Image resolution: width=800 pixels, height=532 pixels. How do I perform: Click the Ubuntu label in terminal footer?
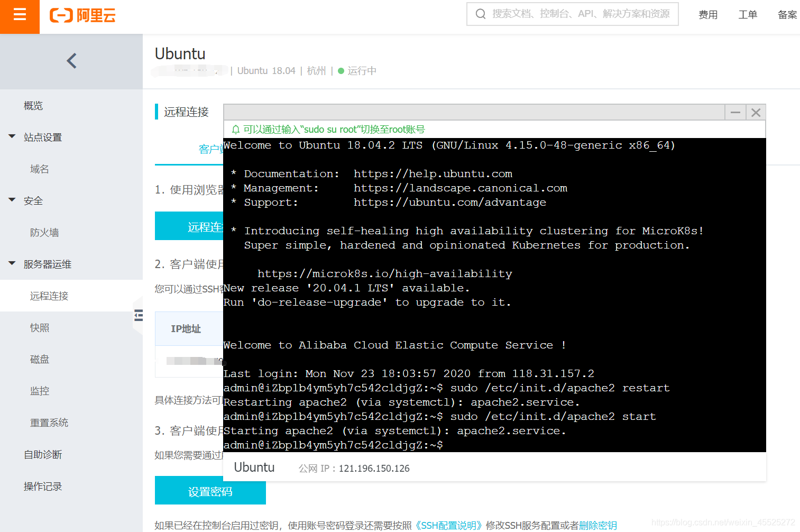254,467
